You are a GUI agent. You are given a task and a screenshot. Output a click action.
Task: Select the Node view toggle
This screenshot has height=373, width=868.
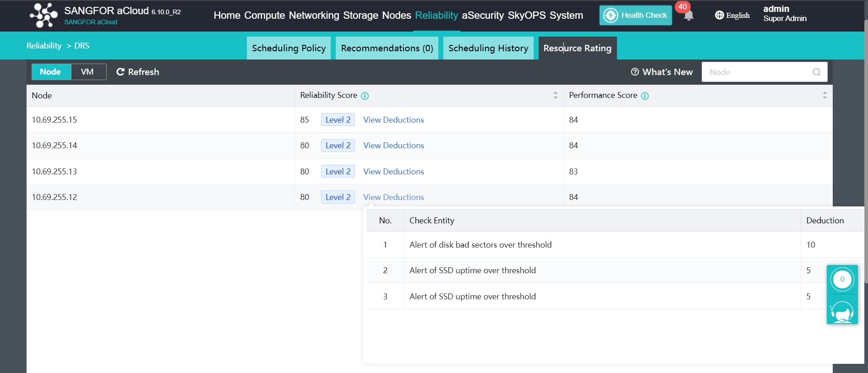[x=51, y=72]
